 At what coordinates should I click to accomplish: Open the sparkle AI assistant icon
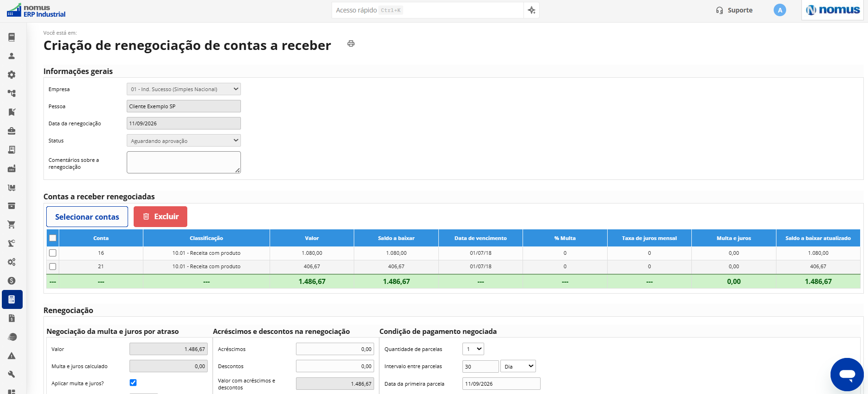coord(532,10)
